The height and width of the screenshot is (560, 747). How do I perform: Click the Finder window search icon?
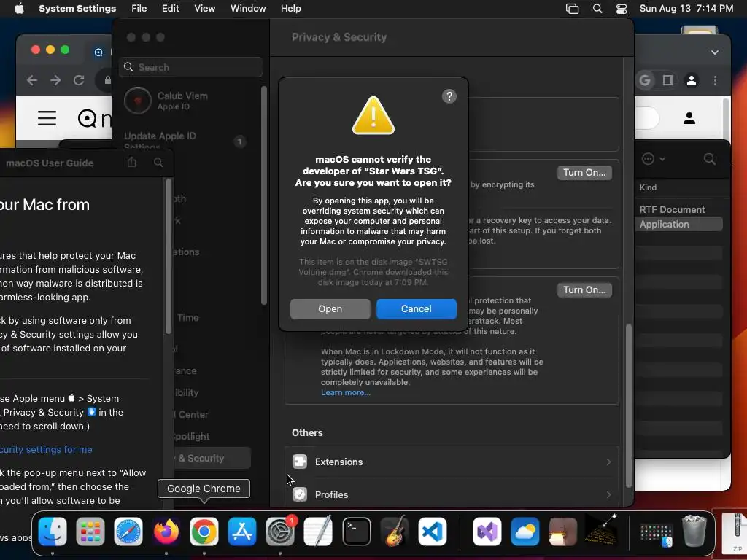pos(709,159)
